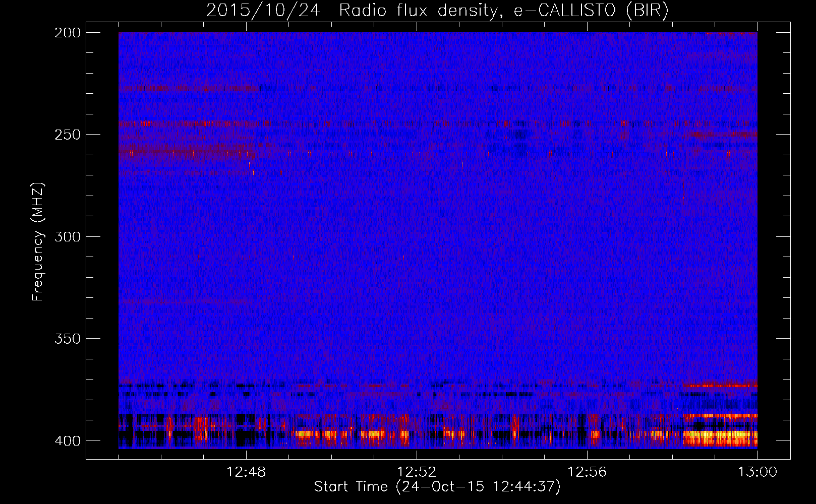Screen dimensions: 816x504
Task: Click the 350 frequency tick label
Action: click(67, 339)
